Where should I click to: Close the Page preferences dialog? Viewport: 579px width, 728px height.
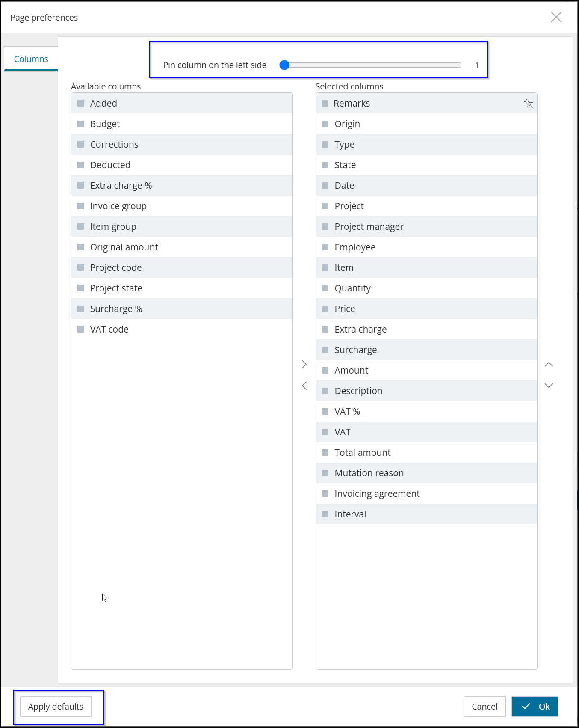[556, 17]
